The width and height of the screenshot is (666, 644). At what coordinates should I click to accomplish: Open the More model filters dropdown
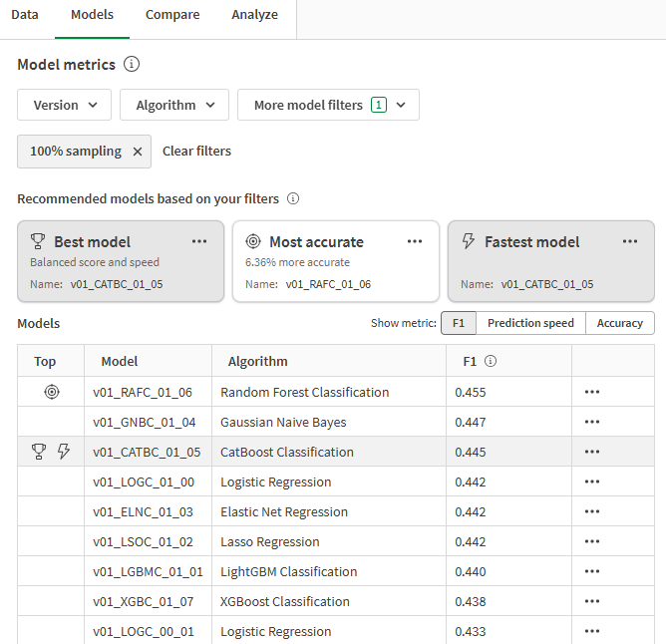tap(328, 105)
